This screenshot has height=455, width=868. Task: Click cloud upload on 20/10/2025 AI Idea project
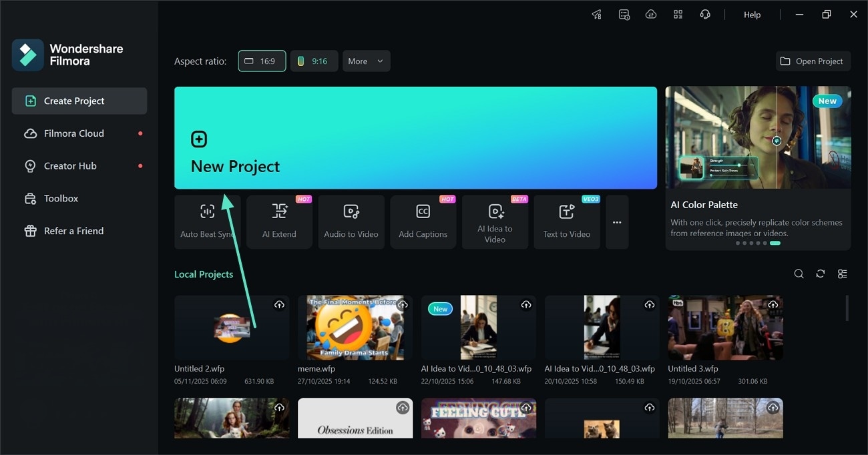(x=650, y=304)
